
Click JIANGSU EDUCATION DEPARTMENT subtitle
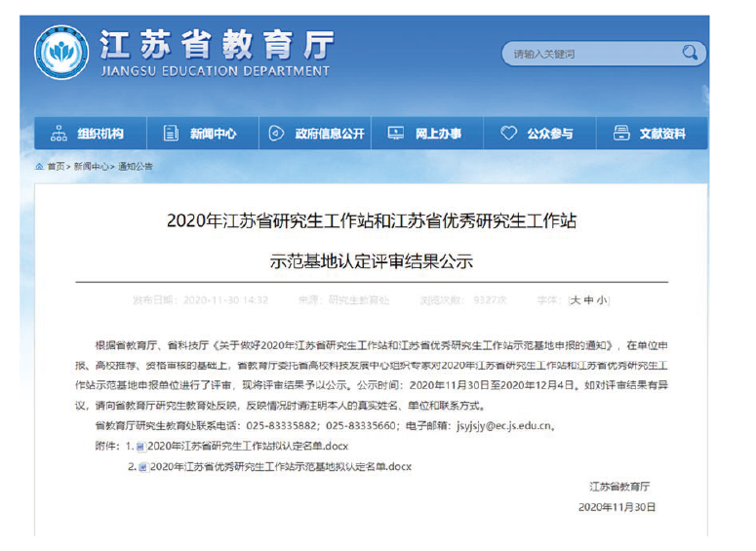[x=216, y=71]
